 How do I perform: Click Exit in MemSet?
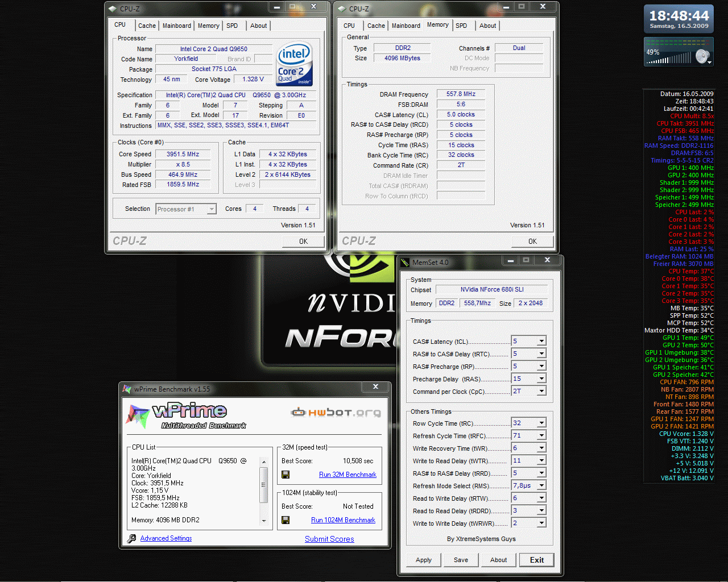537,560
